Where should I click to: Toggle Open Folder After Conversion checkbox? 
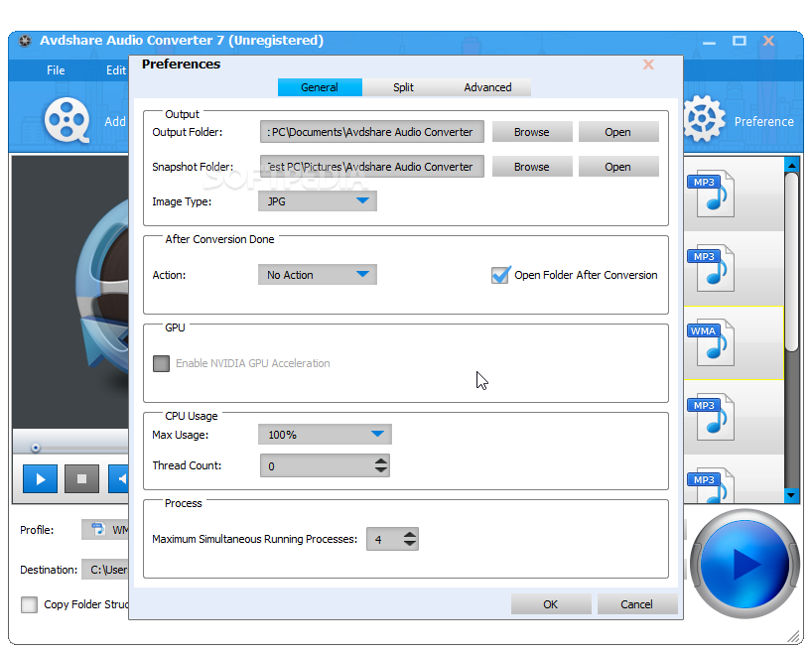[x=500, y=275]
